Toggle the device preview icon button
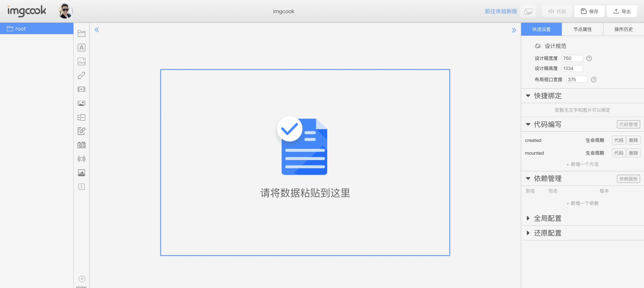644x288 pixels. pyautogui.click(x=528, y=11)
